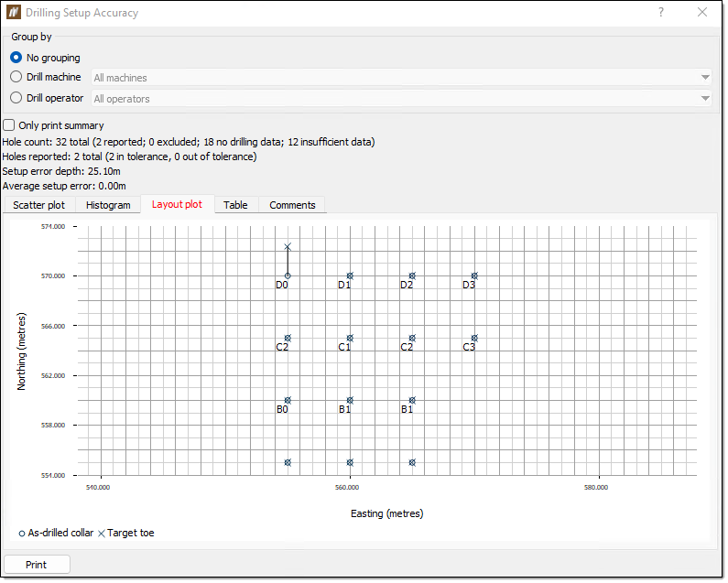The width and height of the screenshot is (728, 583).
Task: Click the Setup error depth text
Action: click(61, 171)
